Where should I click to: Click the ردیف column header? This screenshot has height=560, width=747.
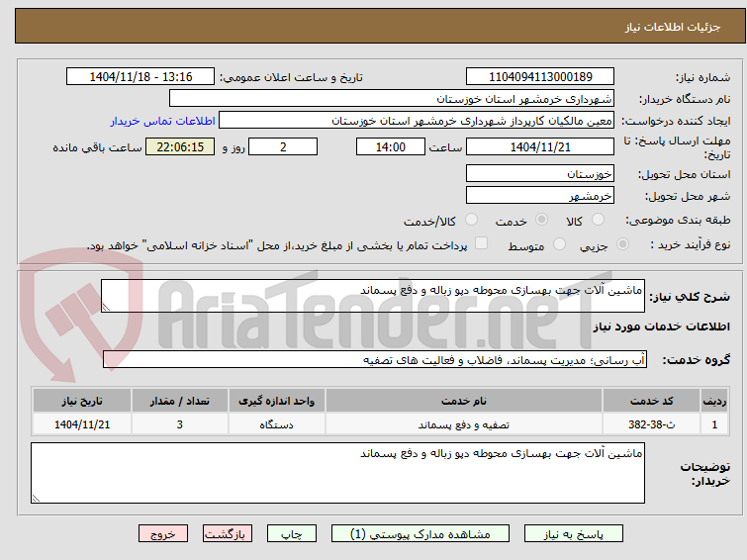(x=714, y=401)
